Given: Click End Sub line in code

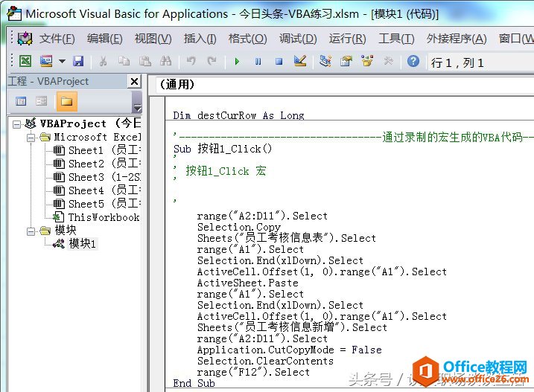Looking at the screenshot, I should [x=194, y=383].
